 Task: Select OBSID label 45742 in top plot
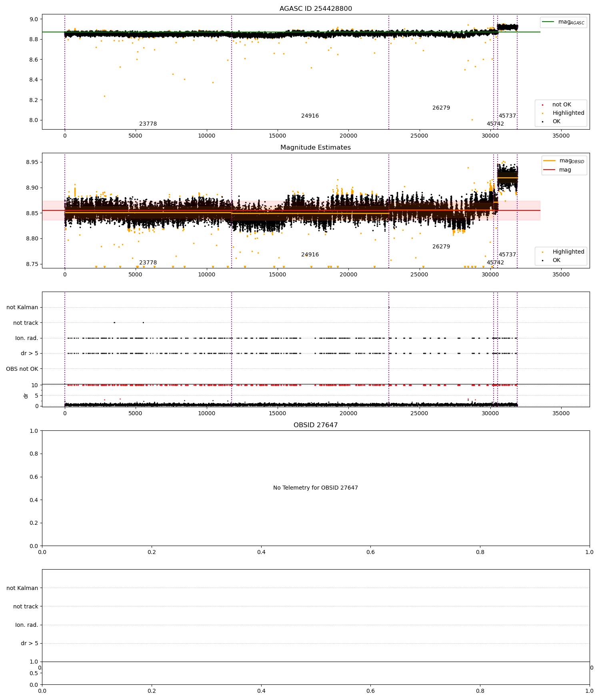(x=495, y=124)
